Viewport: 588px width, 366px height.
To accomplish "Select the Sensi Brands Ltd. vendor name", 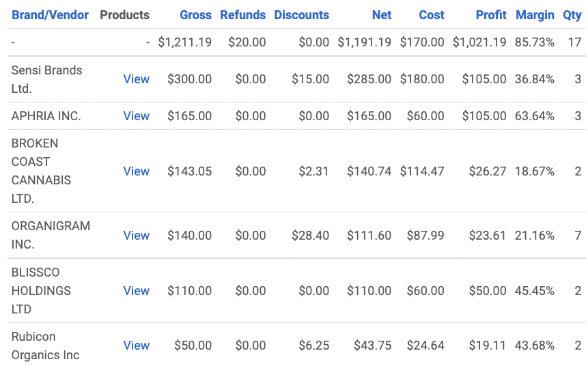I will coord(46,79).
